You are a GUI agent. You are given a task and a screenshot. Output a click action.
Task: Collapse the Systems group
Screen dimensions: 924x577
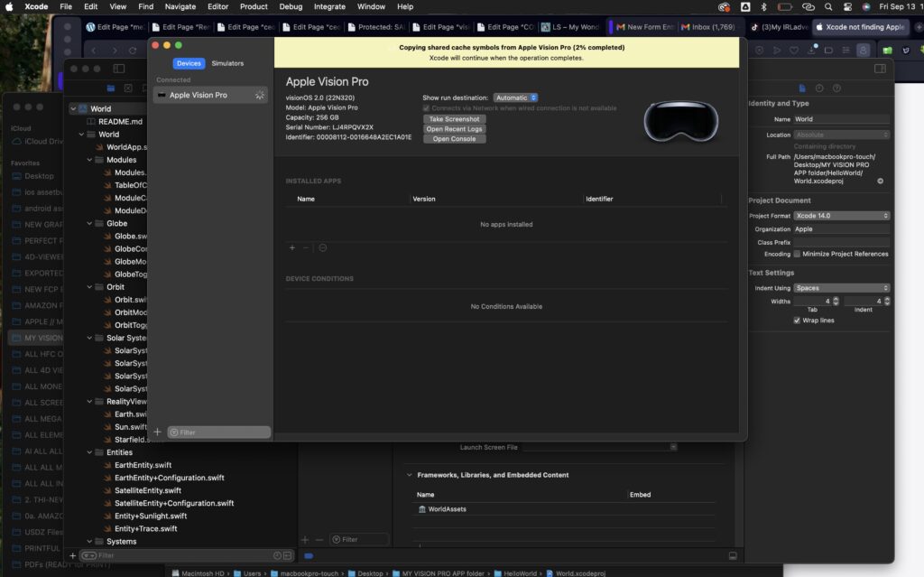coord(89,542)
